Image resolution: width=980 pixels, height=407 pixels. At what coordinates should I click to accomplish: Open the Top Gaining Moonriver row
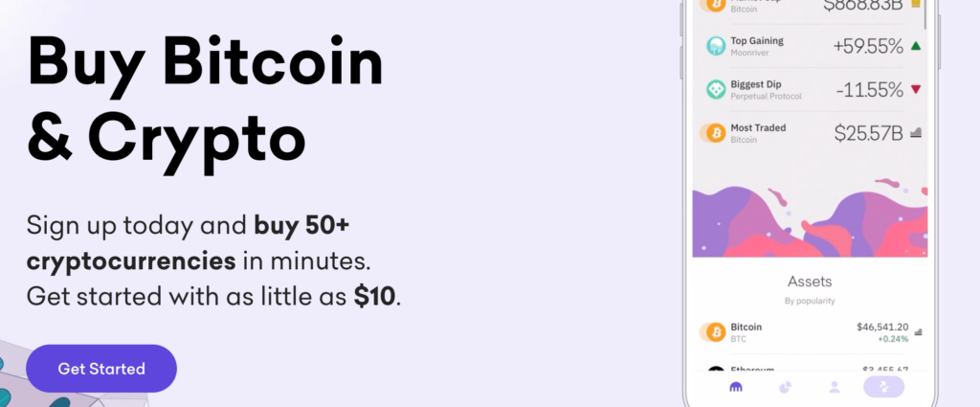click(x=810, y=46)
